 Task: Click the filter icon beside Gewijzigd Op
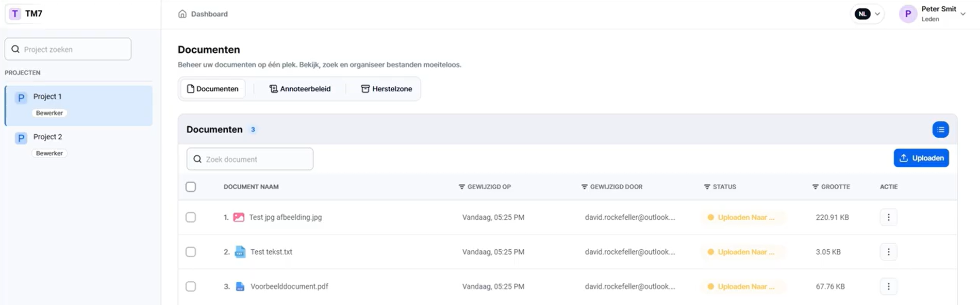click(461, 187)
